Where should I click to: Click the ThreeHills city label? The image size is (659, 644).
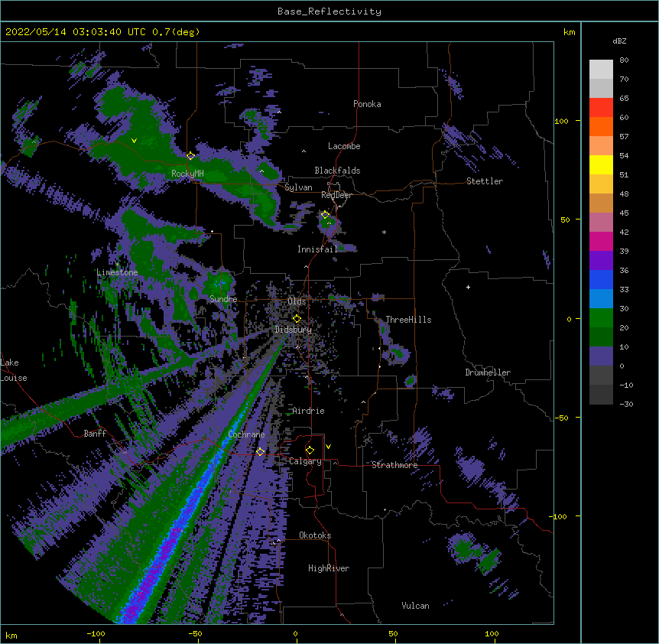(x=408, y=320)
